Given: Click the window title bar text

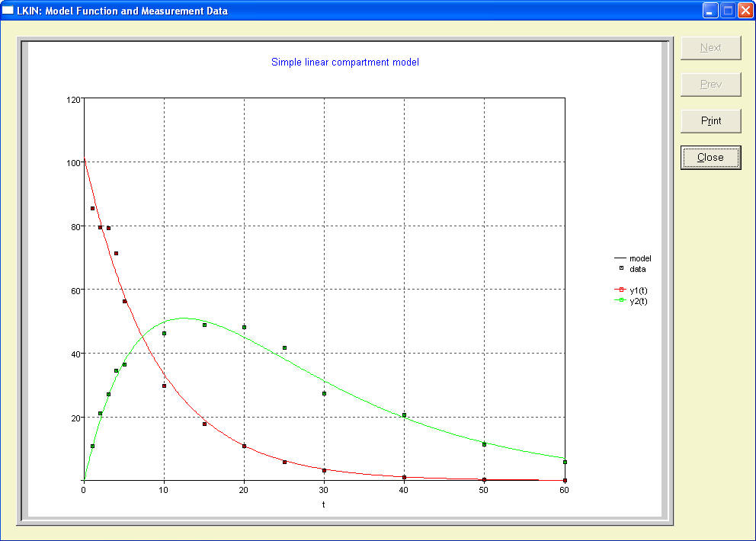Looking at the screenshot, I should coord(122,11).
